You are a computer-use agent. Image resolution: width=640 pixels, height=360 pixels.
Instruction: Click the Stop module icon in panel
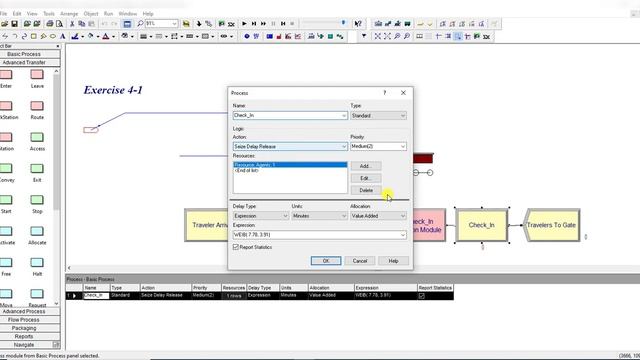tap(37, 200)
